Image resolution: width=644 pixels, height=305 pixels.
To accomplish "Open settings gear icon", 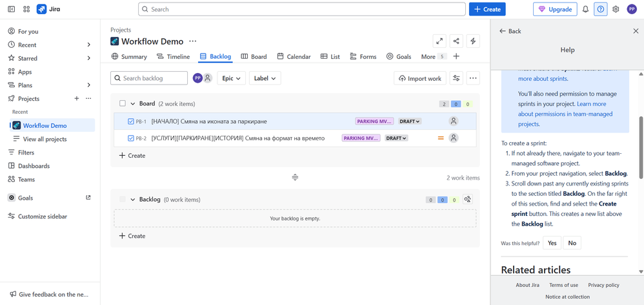I will 616,9.
